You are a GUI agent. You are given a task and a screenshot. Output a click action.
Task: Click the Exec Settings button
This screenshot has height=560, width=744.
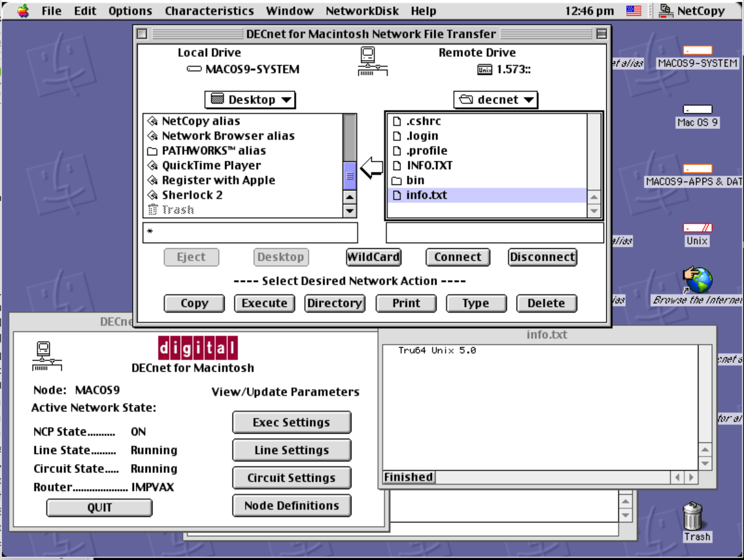[292, 422]
